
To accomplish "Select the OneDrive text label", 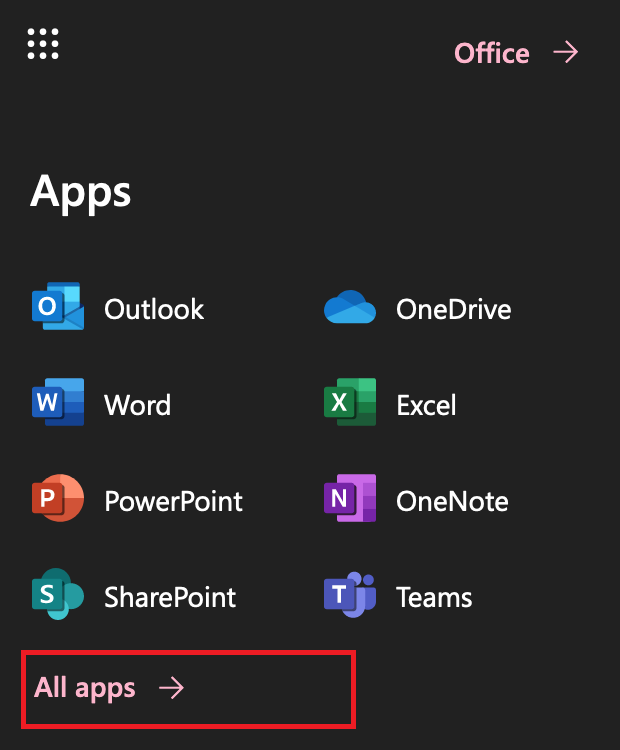I will click(453, 309).
